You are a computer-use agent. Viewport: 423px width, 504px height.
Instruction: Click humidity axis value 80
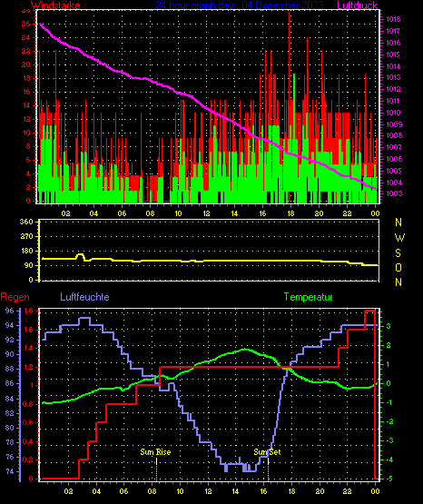(x=10, y=428)
